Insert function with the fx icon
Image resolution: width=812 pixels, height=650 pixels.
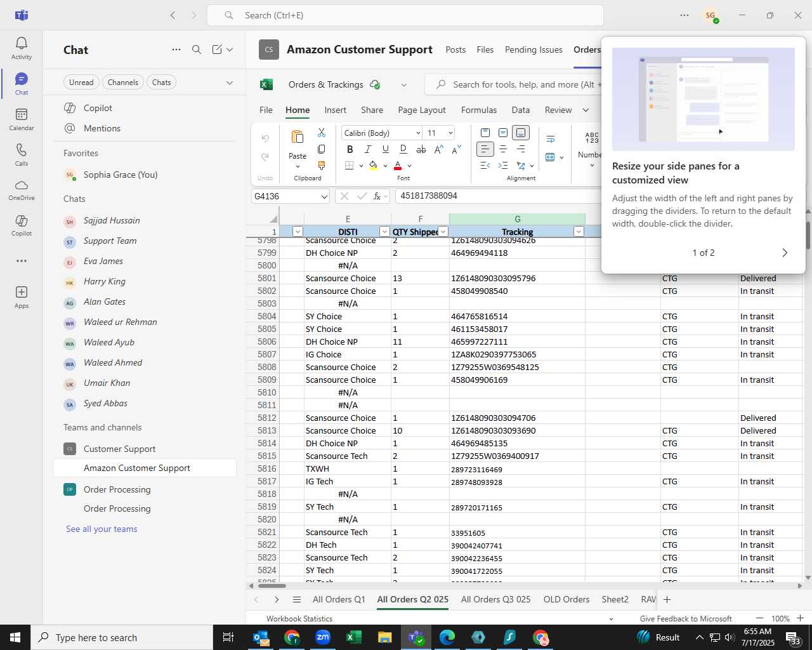pos(377,196)
